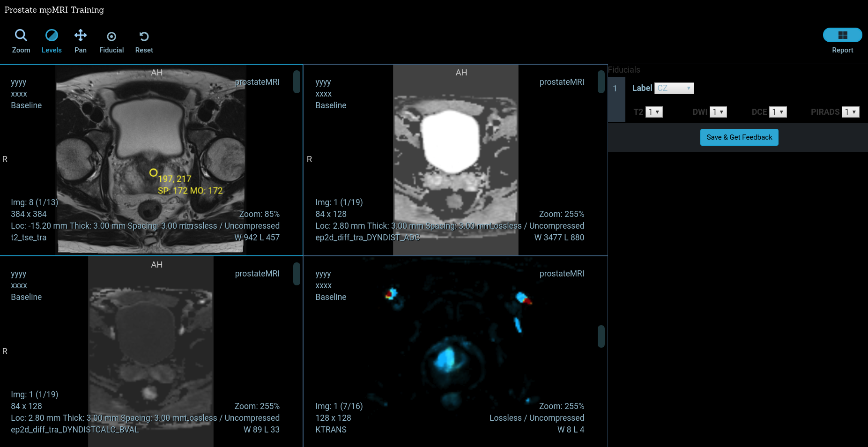Screen dimensions: 868x447
Task: Click the fiducial marker on the T2 image
Action: pos(153,173)
